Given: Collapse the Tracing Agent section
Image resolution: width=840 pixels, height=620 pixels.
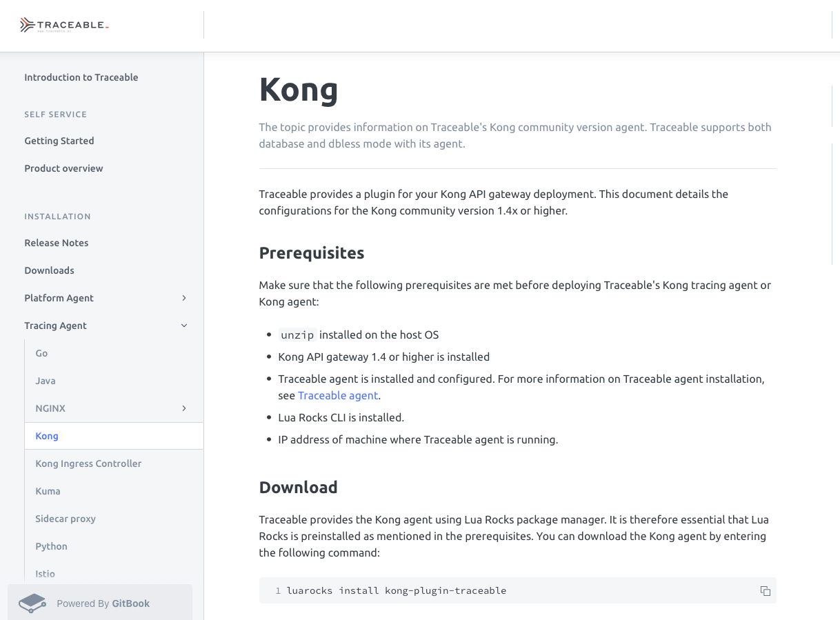Looking at the screenshot, I should tap(184, 326).
